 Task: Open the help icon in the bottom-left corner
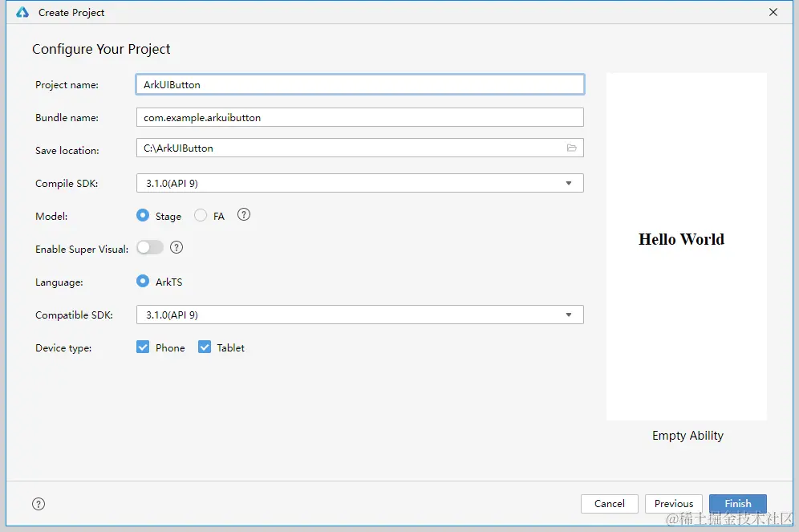pyautogui.click(x=39, y=504)
